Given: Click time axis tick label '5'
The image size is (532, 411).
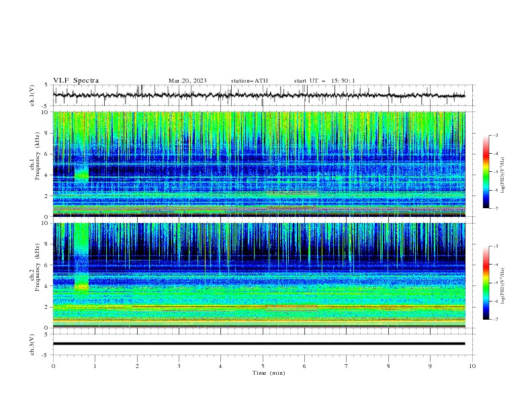Looking at the screenshot, I should [263, 366].
